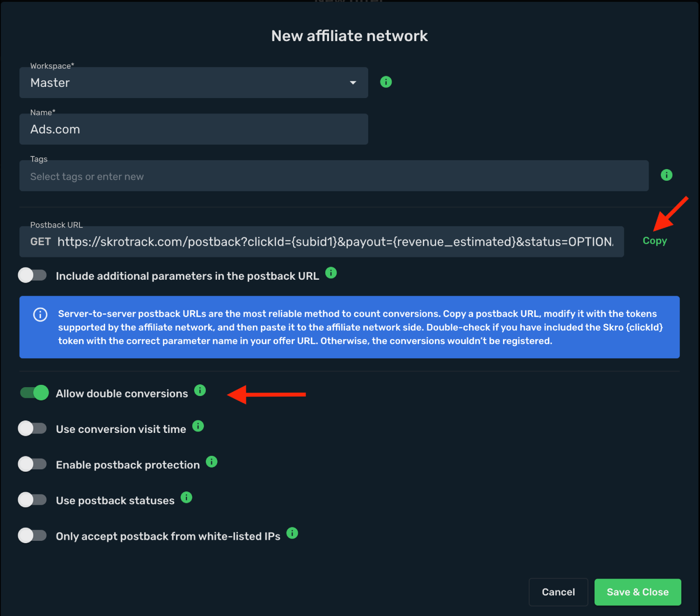Viewport: 700px width, 616px height.
Task: Click the server-to-server postback notice text
Action: point(360,327)
